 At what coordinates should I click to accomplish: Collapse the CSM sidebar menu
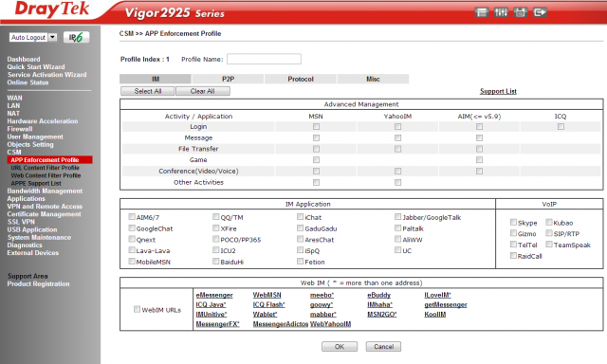point(14,152)
